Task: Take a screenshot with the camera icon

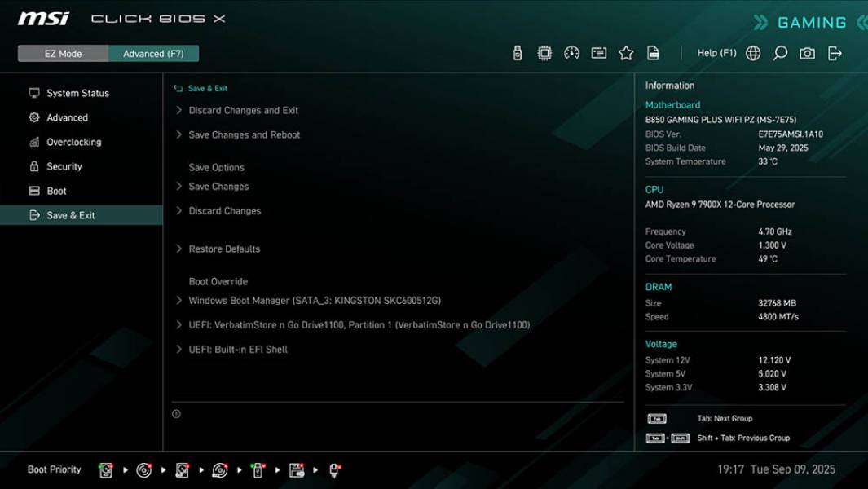Action: 806,52
